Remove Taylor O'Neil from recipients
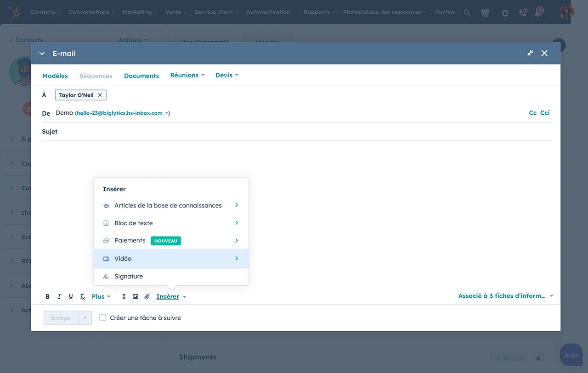This screenshot has height=373, width=588. pyautogui.click(x=100, y=95)
